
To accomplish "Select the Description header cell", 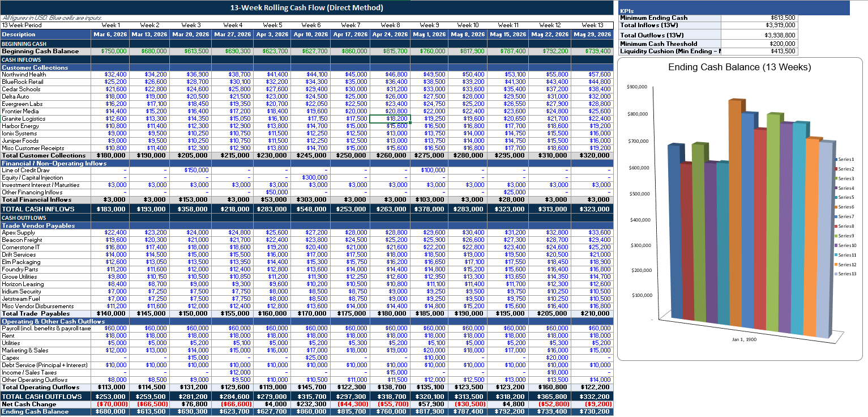I will pos(46,34).
